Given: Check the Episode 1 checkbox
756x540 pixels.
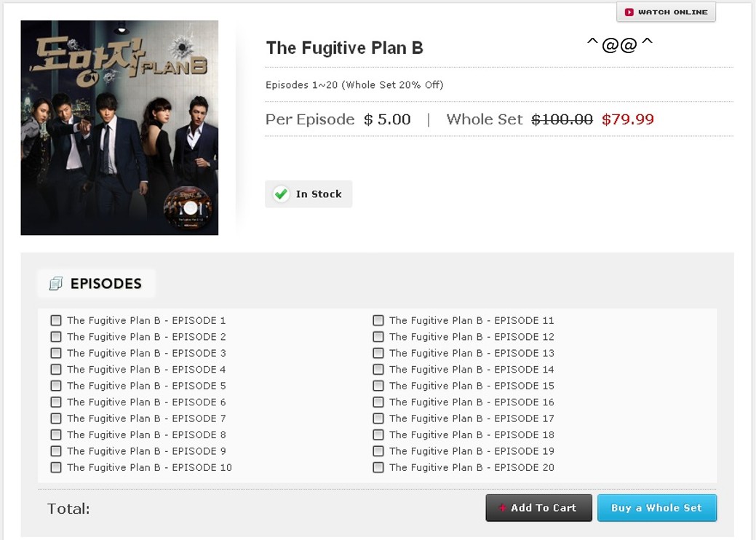Looking at the screenshot, I should click(56, 320).
